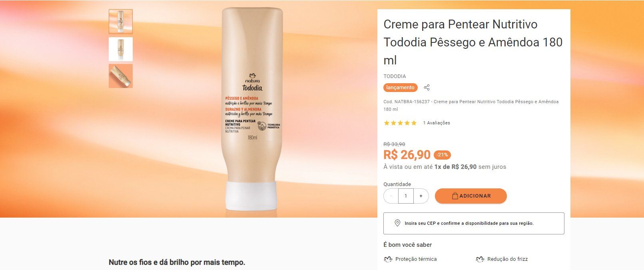Click the quantity number field
This screenshot has height=270, width=644.
coord(406,196)
